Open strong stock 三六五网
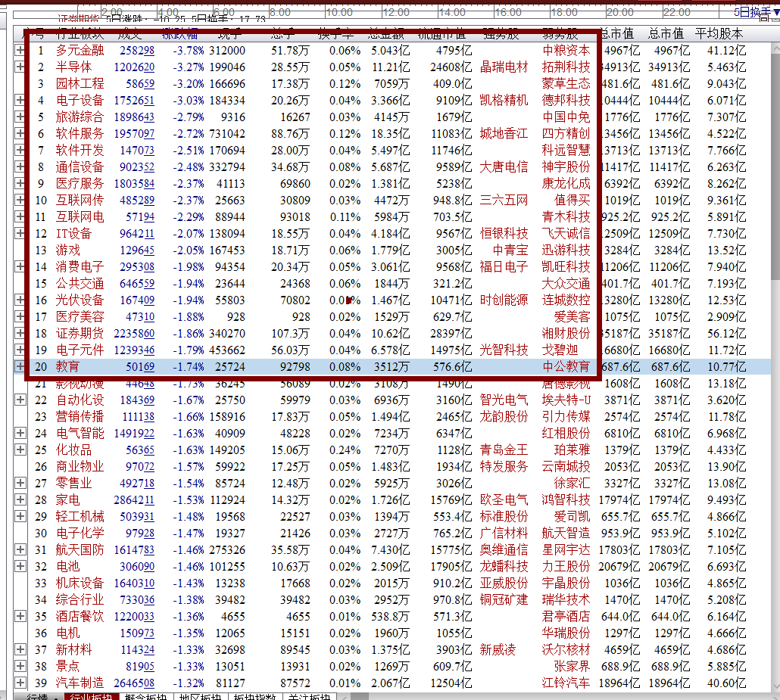This screenshot has height=700, width=780. click(504, 201)
